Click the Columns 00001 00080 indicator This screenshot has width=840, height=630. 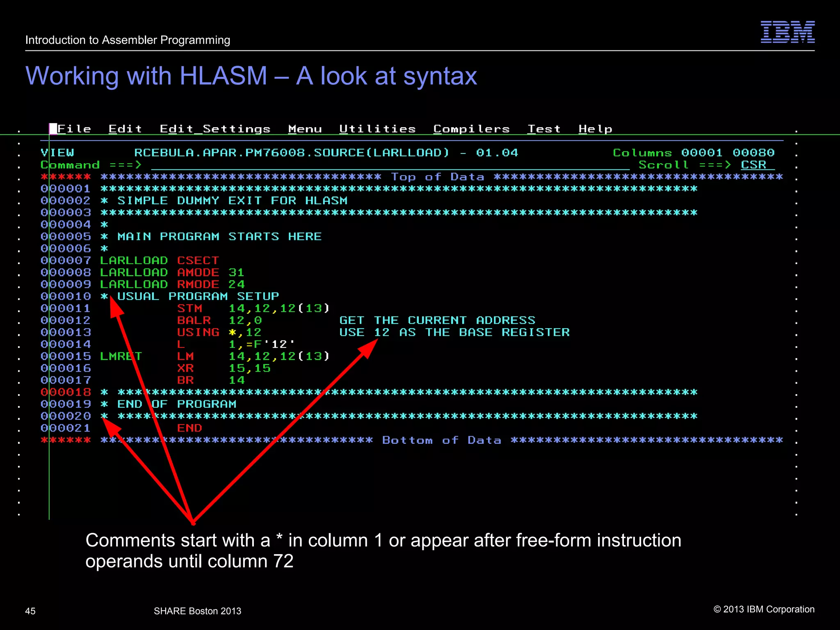[694, 153]
